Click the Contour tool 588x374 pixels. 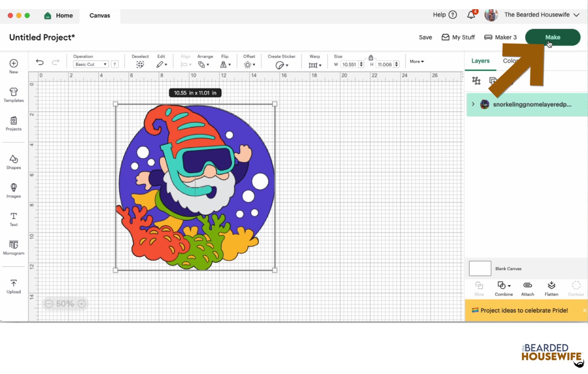pyautogui.click(x=576, y=289)
